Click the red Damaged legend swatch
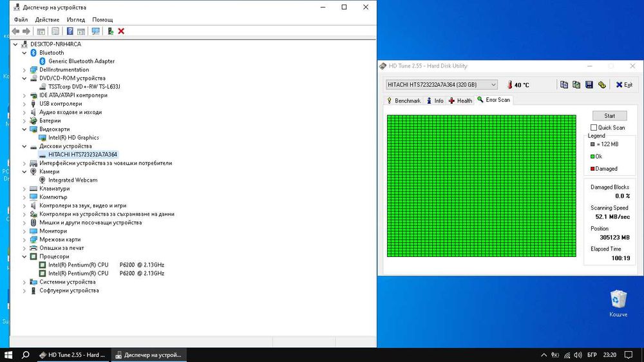The image size is (644, 362). click(592, 169)
